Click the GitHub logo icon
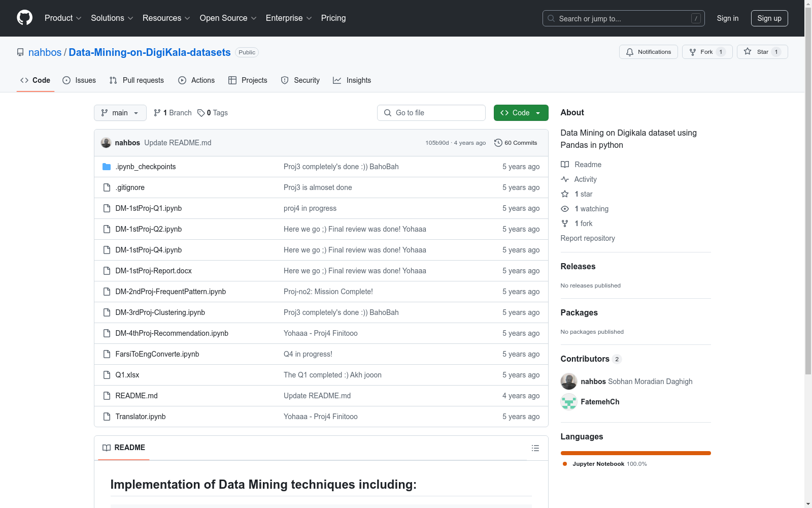 tap(24, 18)
